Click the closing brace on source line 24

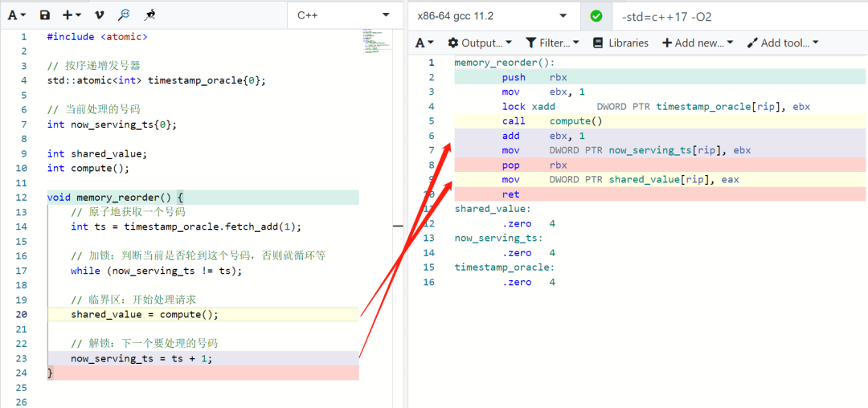(51, 373)
